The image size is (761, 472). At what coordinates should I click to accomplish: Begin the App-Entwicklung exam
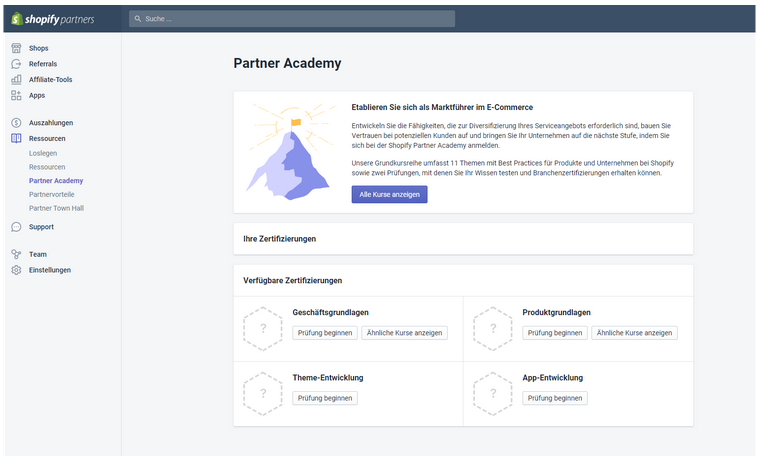click(555, 398)
